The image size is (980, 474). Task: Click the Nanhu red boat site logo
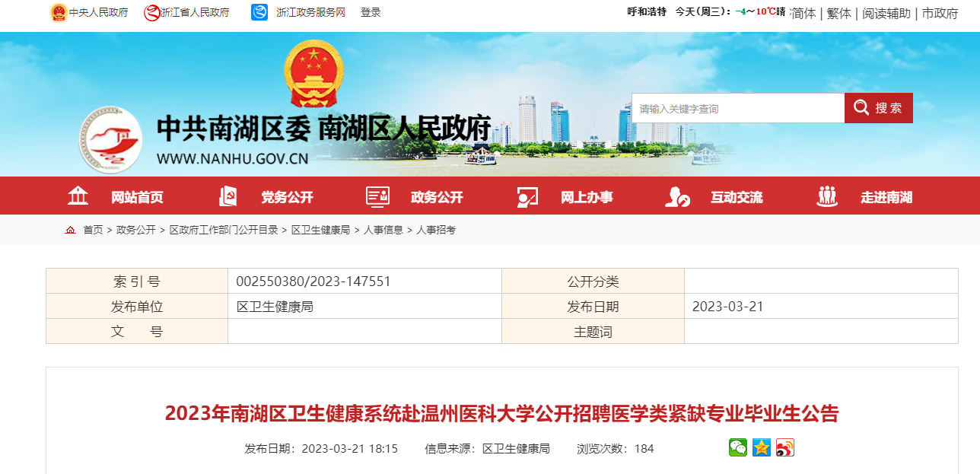coord(111,140)
